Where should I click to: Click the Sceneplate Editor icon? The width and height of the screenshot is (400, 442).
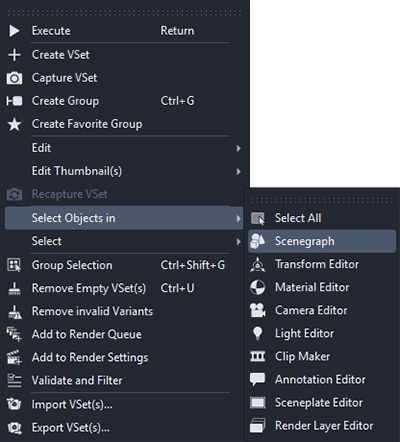point(258,403)
